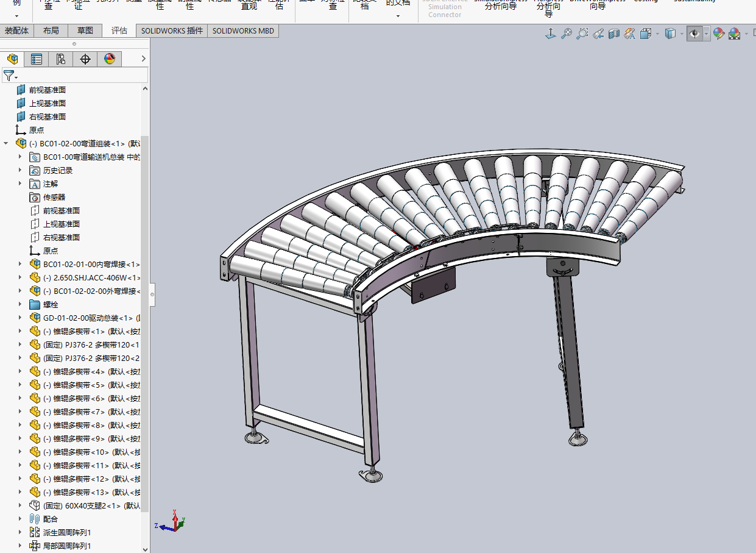Toggle the Hide/Show Items eye button
The image size is (756, 553).
coord(694,34)
